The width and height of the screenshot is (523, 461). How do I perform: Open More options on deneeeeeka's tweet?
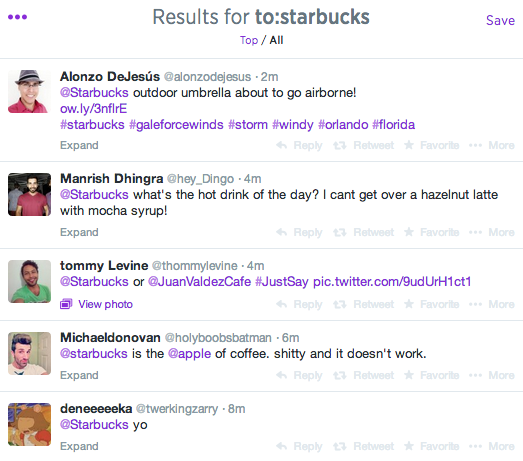tap(492, 447)
